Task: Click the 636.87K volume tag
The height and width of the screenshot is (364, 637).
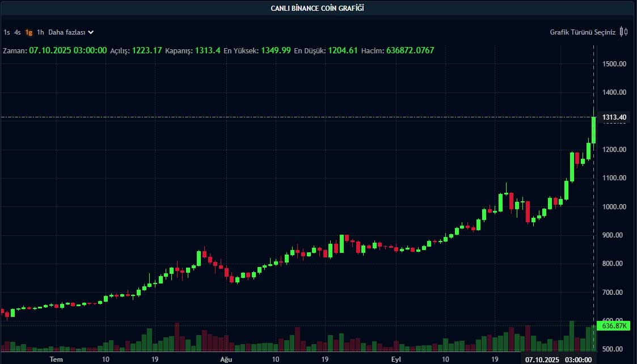Action: coord(614,326)
